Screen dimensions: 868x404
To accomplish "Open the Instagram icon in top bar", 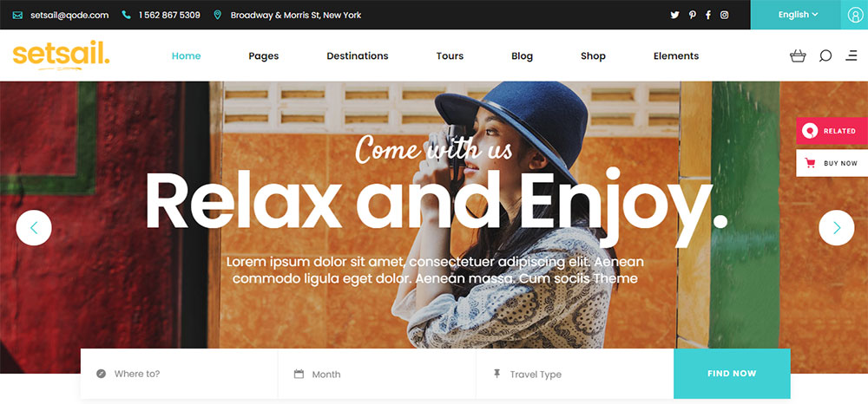I will click(724, 15).
